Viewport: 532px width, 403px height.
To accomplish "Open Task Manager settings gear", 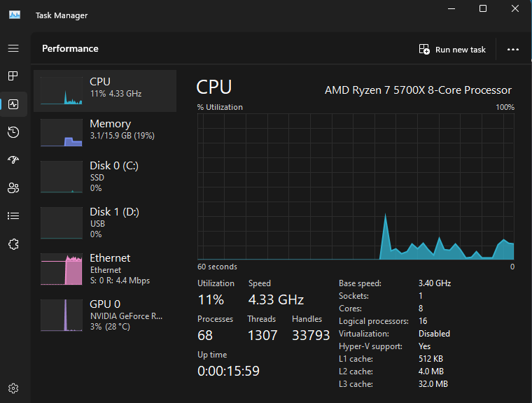I will pos(13,388).
